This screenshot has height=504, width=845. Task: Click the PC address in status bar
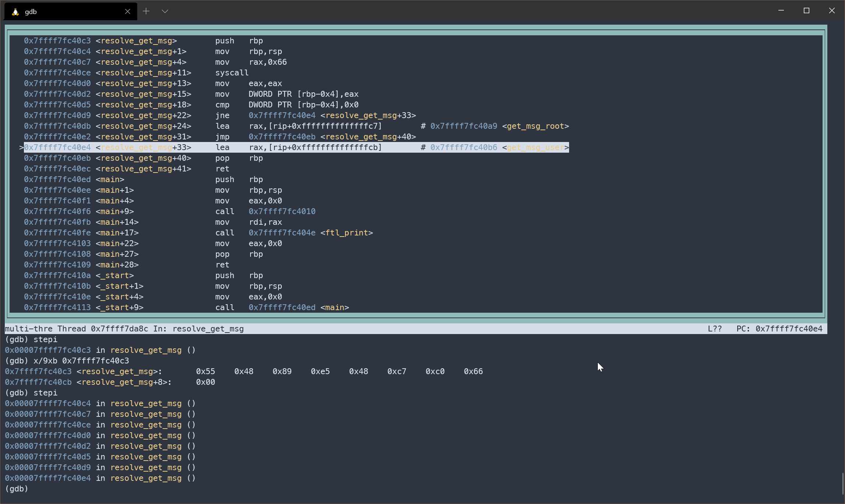[x=789, y=329]
